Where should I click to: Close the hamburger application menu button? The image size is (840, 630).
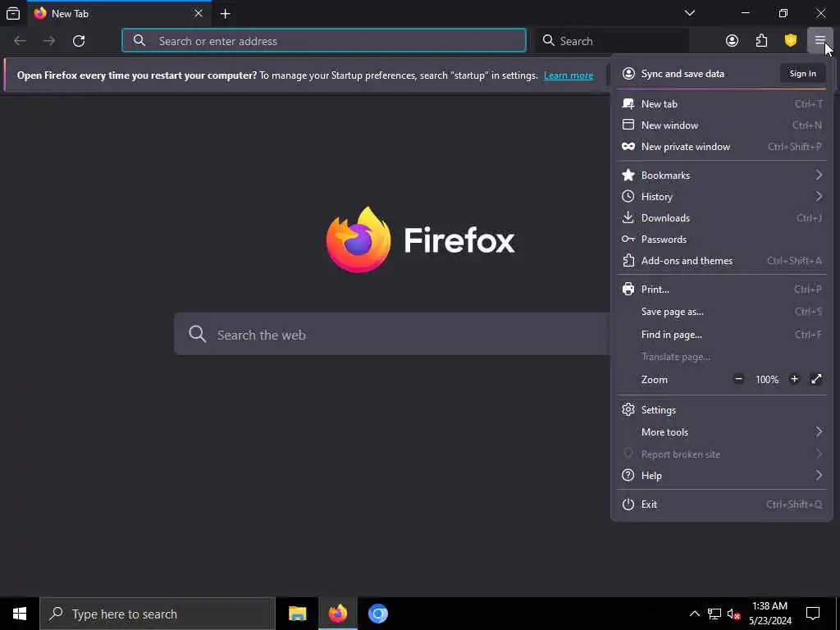tap(819, 41)
